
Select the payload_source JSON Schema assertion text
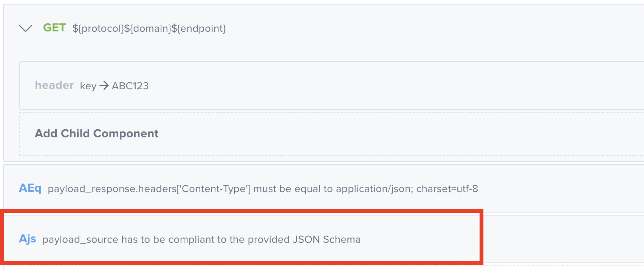pos(202,239)
